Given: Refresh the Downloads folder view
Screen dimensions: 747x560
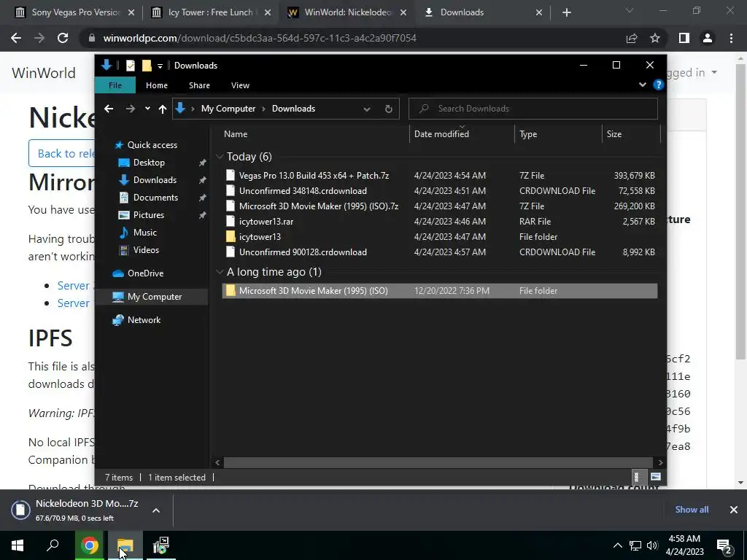Looking at the screenshot, I should pyautogui.click(x=389, y=109).
